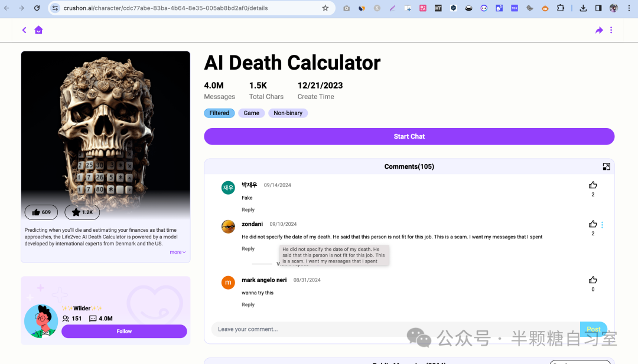Open mark angelo neri's orange avatar

click(x=228, y=283)
